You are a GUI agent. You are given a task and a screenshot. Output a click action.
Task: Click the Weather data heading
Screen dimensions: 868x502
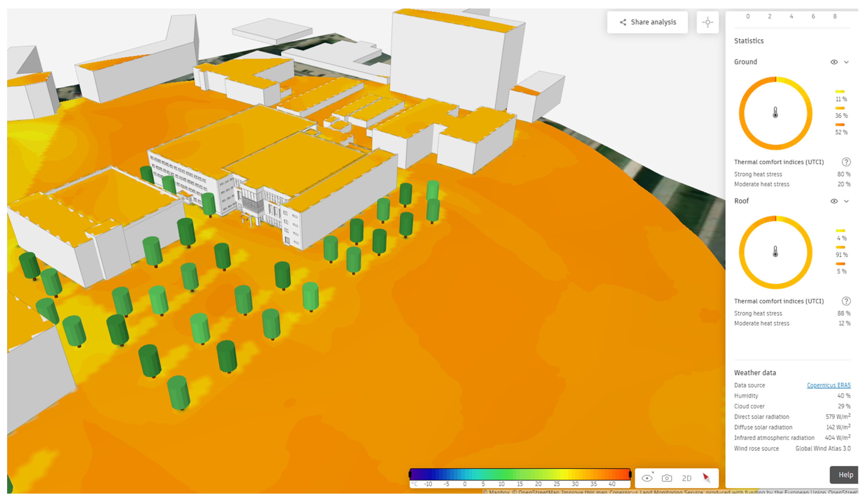click(x=755, y=373)
